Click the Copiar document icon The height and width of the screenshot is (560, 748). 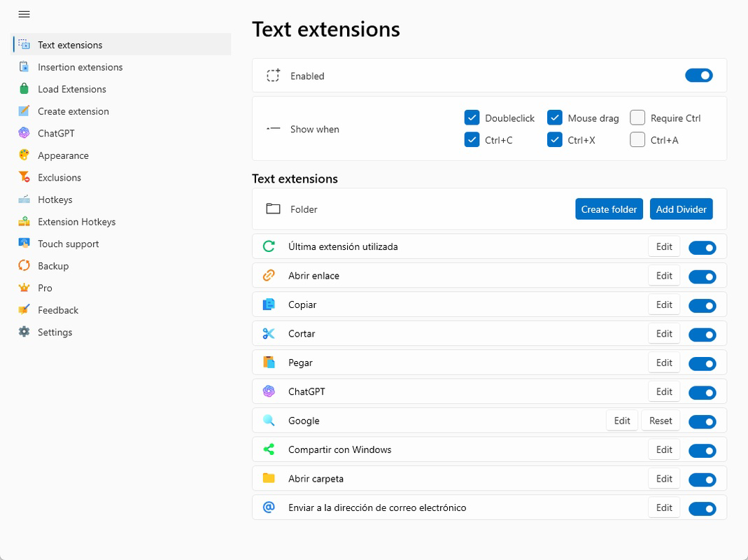(x=269, y=304)
